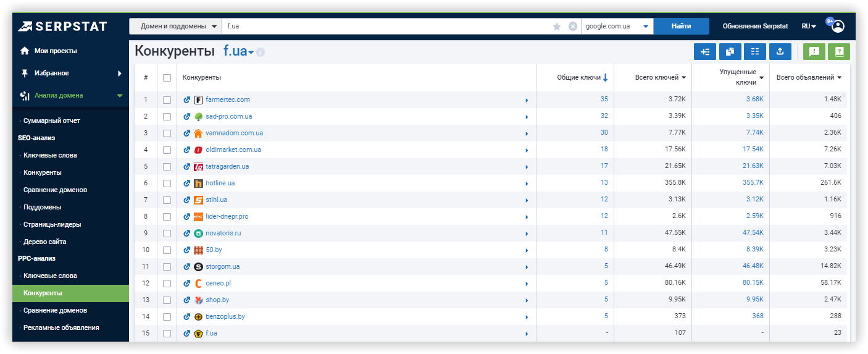Screen dimensions: 868x354
Task: Expand the stihl.ua row arrow
Action: tap(527, 200)
